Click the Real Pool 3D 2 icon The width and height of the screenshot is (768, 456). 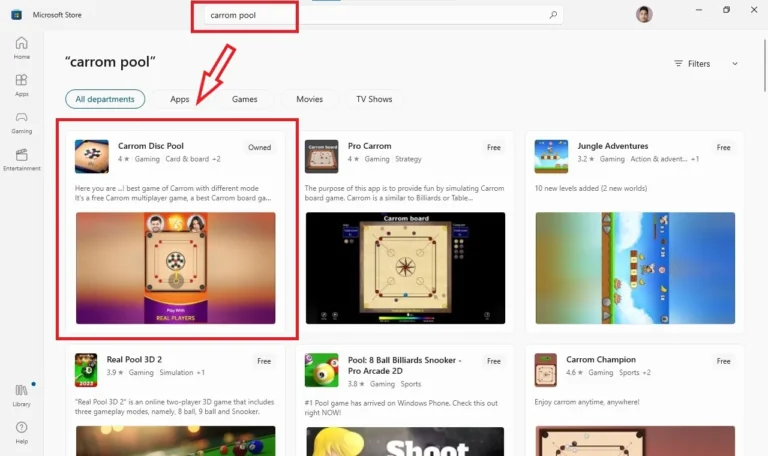click(x=86, y=370)
